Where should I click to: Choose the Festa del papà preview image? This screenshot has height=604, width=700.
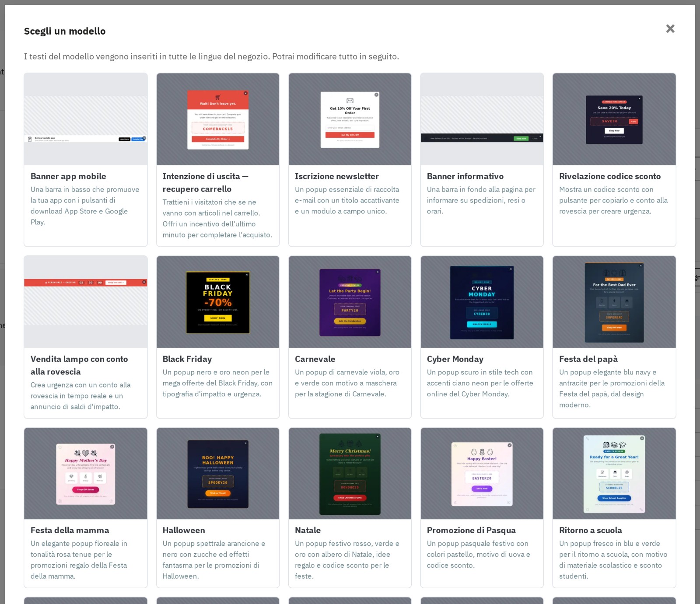click(614, 302)
